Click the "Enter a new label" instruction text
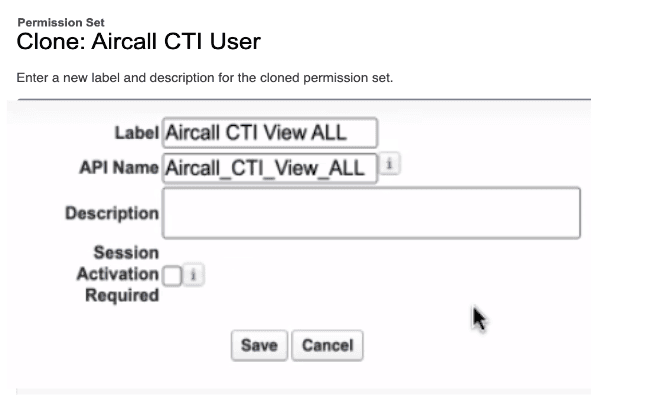The image size is (648, 402). click(202, 78)
